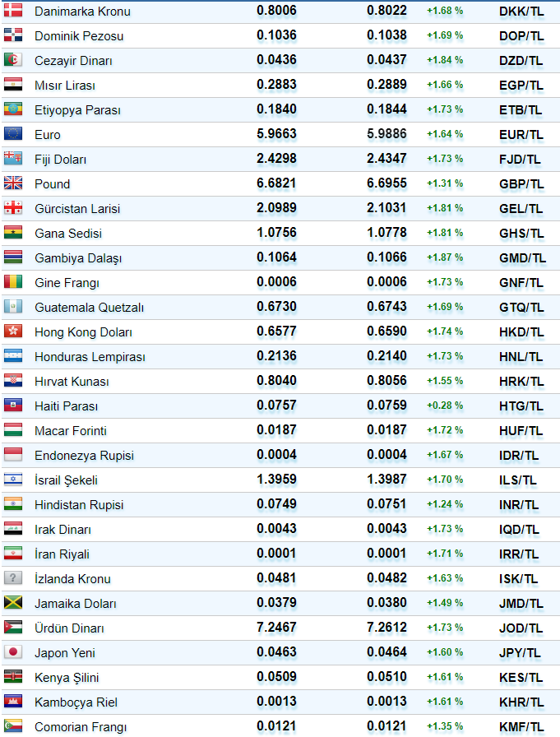Screen dimensions: 560x737
Task: Click the GBP/TL currency pair code
Action: tap(521, 184)
